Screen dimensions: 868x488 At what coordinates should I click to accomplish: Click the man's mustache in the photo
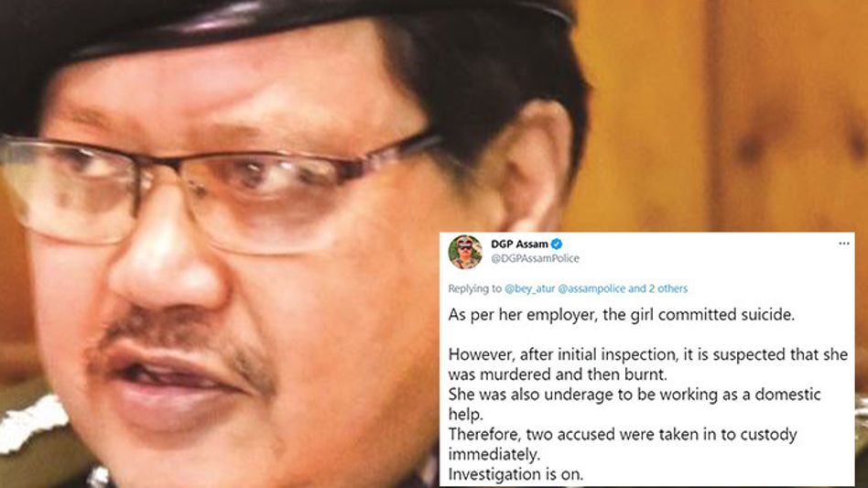click(183, 343)
